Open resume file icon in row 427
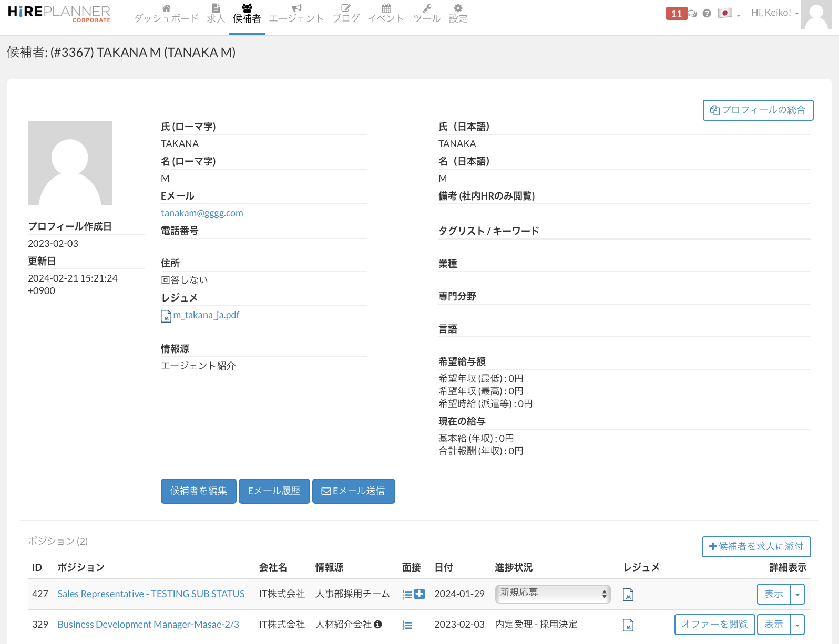The width and height of the screenshot is (839, 644). click(x=628, y=595)
